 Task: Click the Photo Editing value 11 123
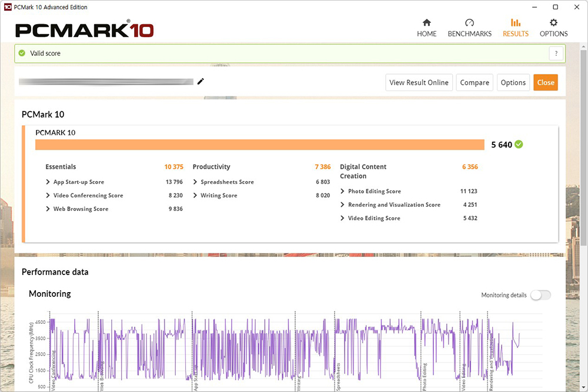click(469, 191)
